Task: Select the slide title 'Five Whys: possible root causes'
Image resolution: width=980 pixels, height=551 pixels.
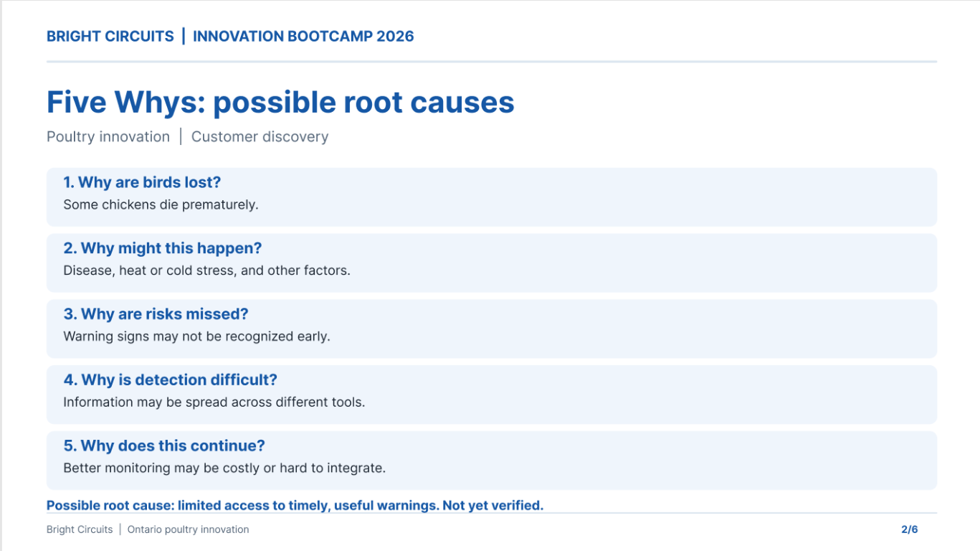Action: pyautogui.click(x=280, y=102)
